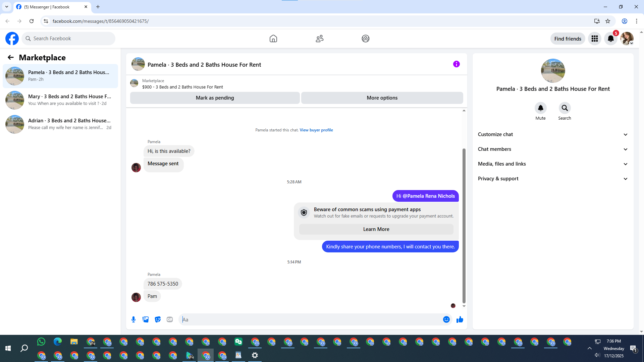Open a new browser tab
Viewport: 644px width, 362px height.
coord(98,7)
